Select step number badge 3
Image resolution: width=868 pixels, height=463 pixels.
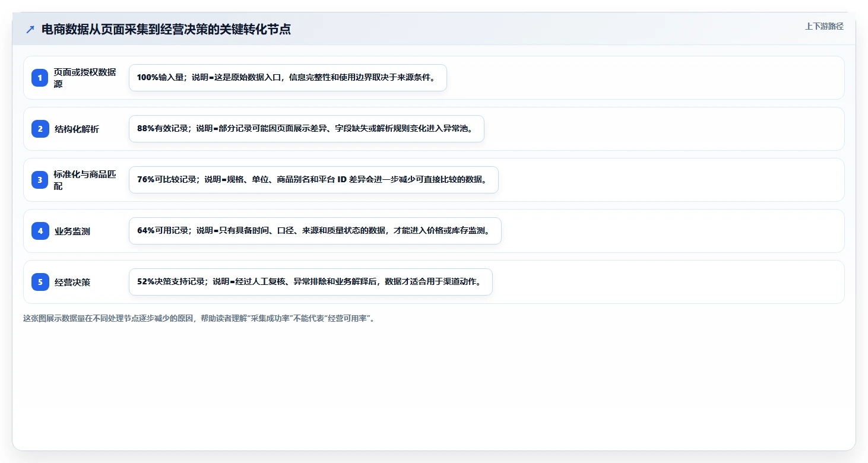click(x=40, y=180)
